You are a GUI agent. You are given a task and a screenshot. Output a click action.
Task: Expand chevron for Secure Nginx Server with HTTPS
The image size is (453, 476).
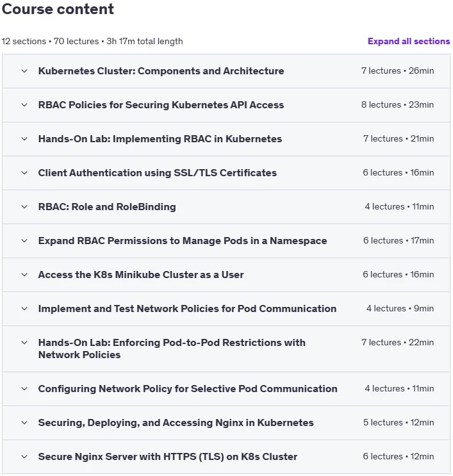coord(24,457)
